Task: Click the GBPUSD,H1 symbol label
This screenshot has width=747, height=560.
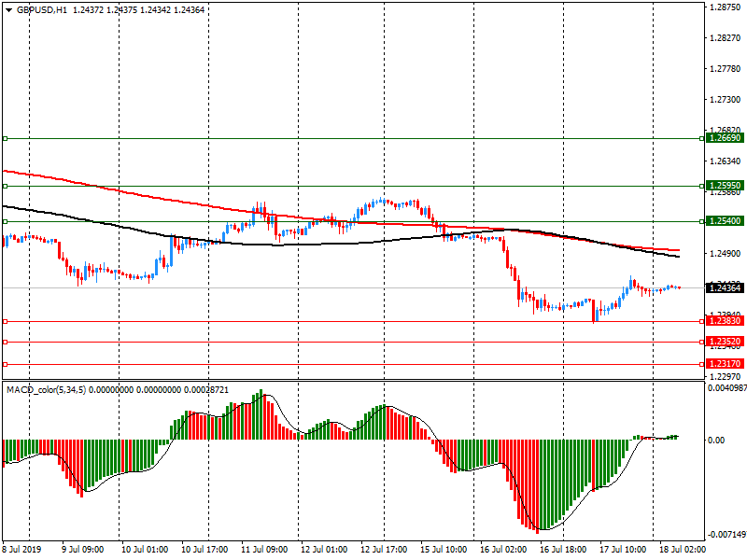Action: click(x=42, y=10)
